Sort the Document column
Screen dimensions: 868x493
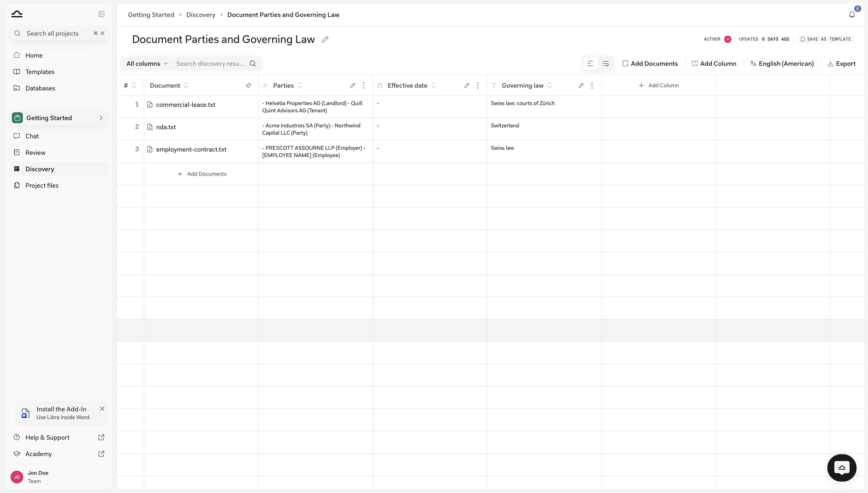coord(186,85)
